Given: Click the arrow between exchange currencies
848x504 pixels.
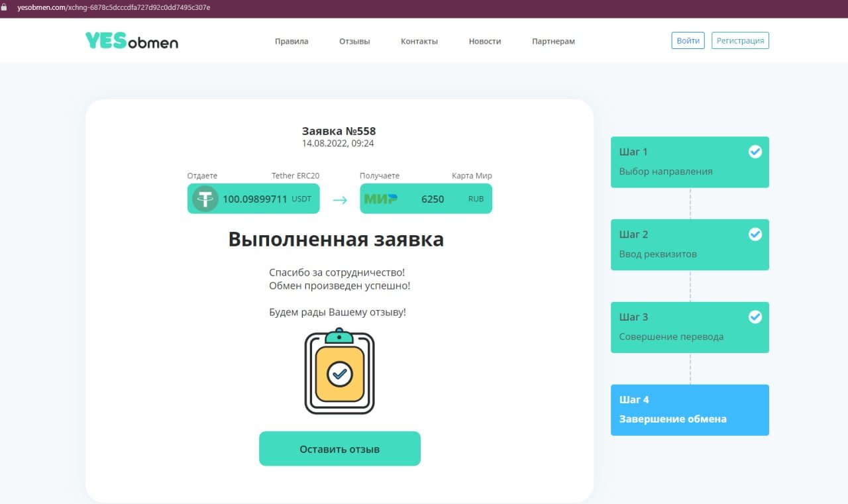Looking at the screenshot, I should [x=340, y=199].
